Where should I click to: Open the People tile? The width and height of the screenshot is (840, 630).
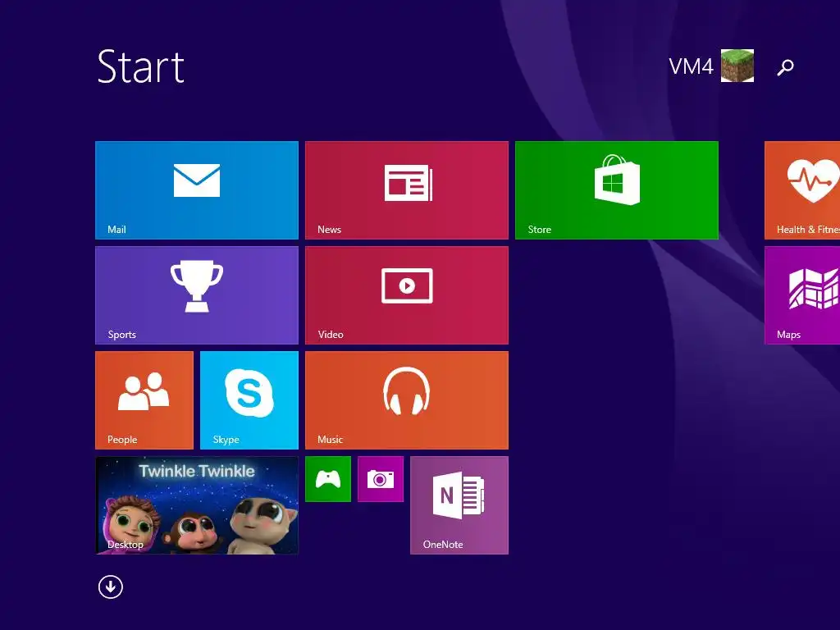[144, 400]
